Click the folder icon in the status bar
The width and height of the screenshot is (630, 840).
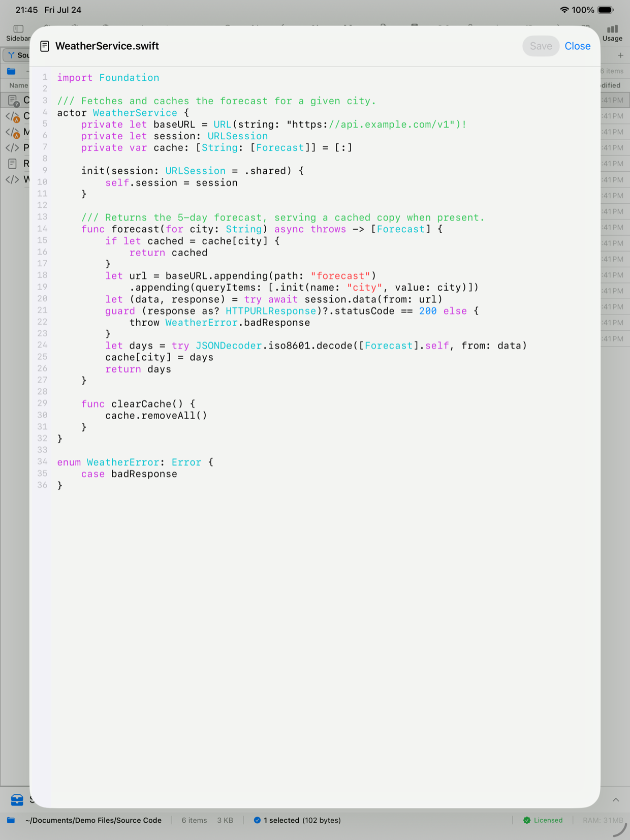(x=11, y=820)
